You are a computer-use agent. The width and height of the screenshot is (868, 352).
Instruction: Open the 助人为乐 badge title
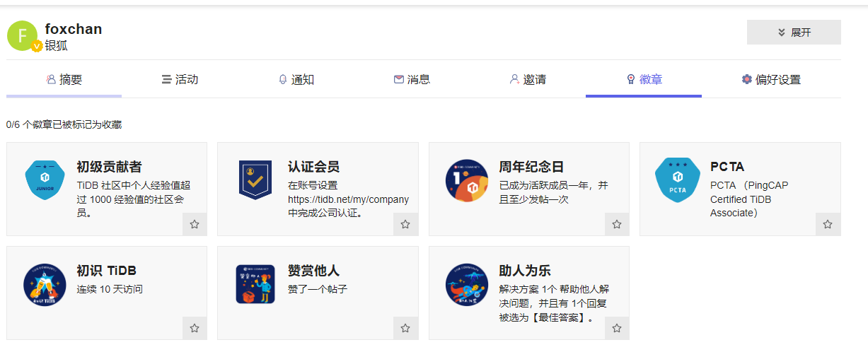[524, 271]
